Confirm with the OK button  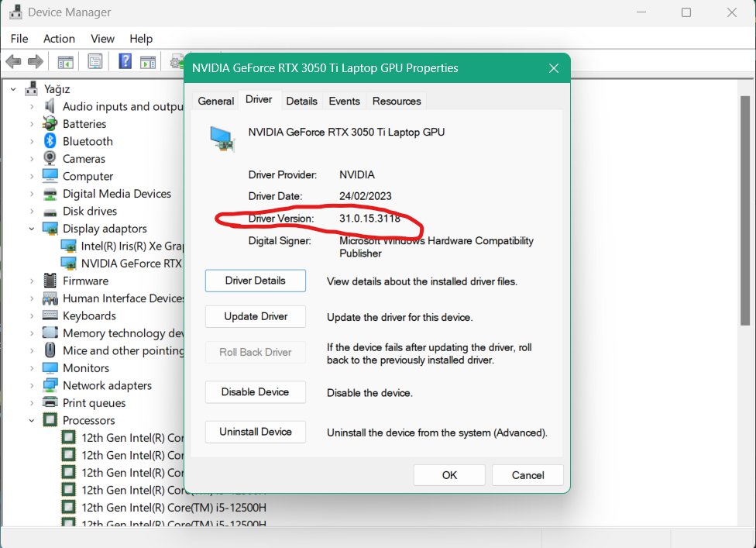[x=449, y=475]
